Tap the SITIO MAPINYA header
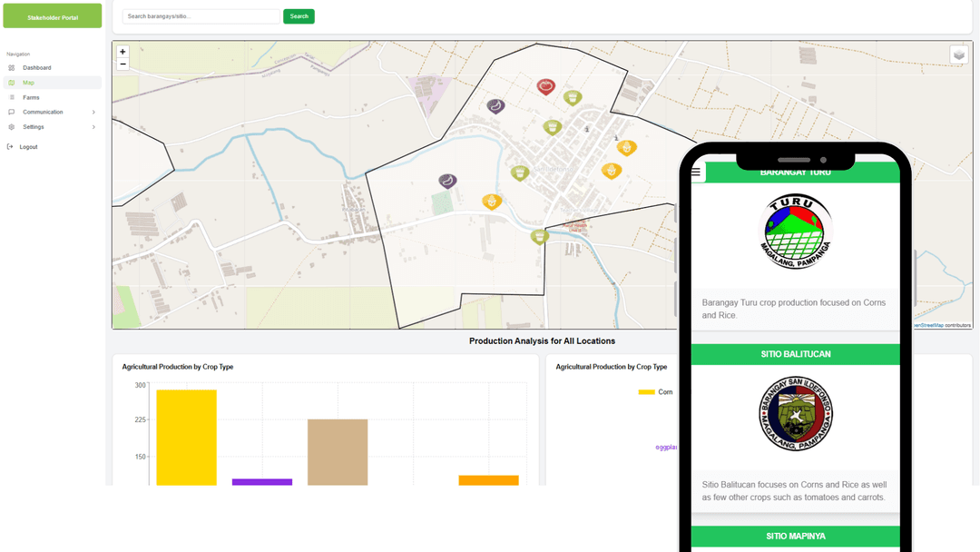The image size is (980, 552). [x=795, y=537]
